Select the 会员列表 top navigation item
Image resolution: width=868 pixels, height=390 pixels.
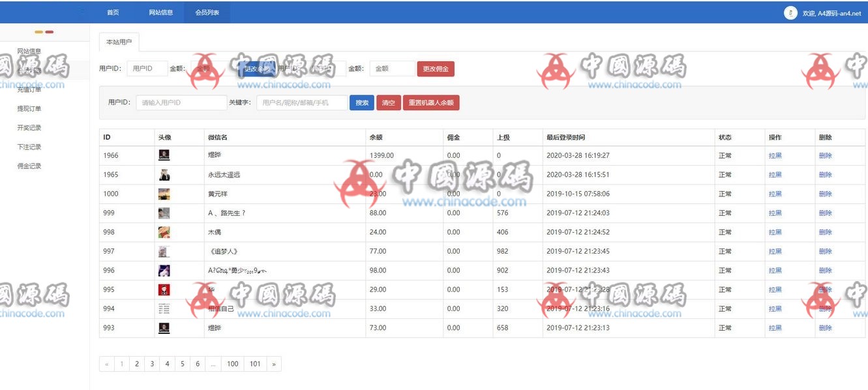click(207, 12)
